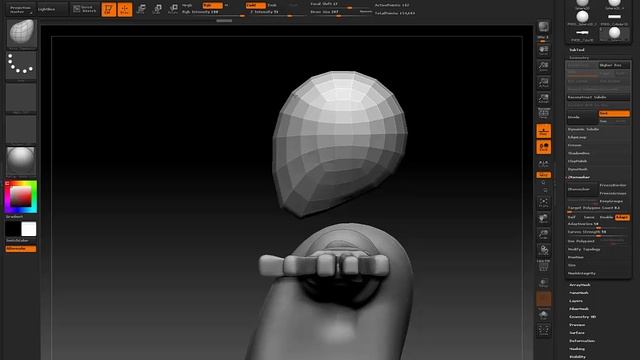The width and height of the screenshot is (640, 360).
Task: Click the Frame mesh icon
Action: (x=543, y=203)
